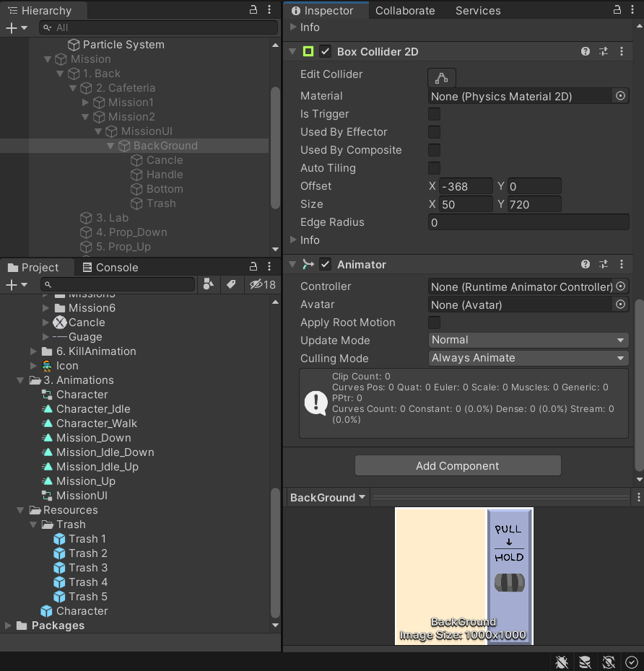Select the MissionUI animator controller asset
Viewport: 644px width, 671px height.
[x=75, y=496]
